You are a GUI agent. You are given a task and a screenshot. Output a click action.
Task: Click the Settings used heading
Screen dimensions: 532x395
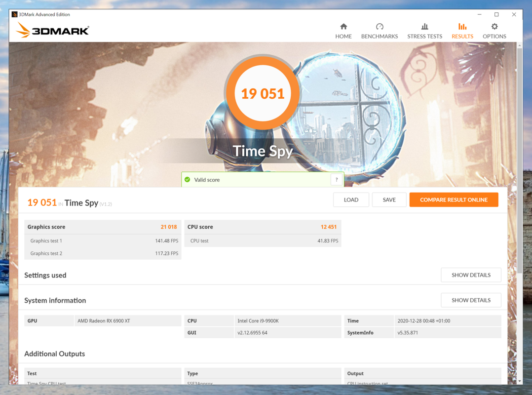[45, 275]
